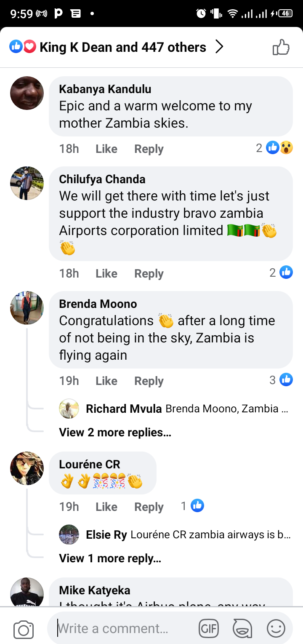This screenshot has width=303, height=644.
Task: Reply to Chilufya Chanda's comment
Action: pos(149,273)
